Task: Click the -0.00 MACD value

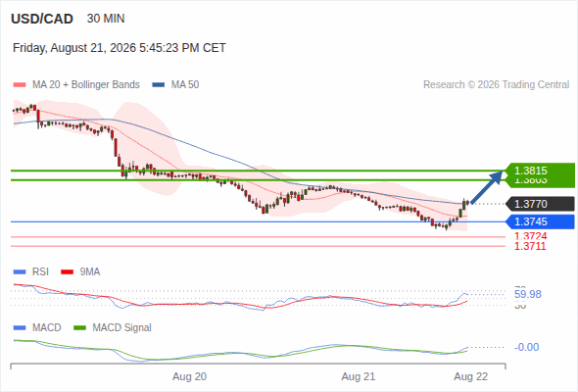Action: coord(527,347)
